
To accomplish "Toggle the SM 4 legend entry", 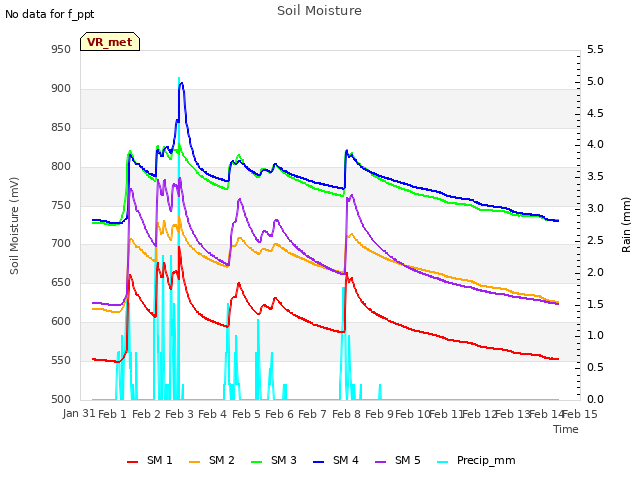I will coord(336,461).
